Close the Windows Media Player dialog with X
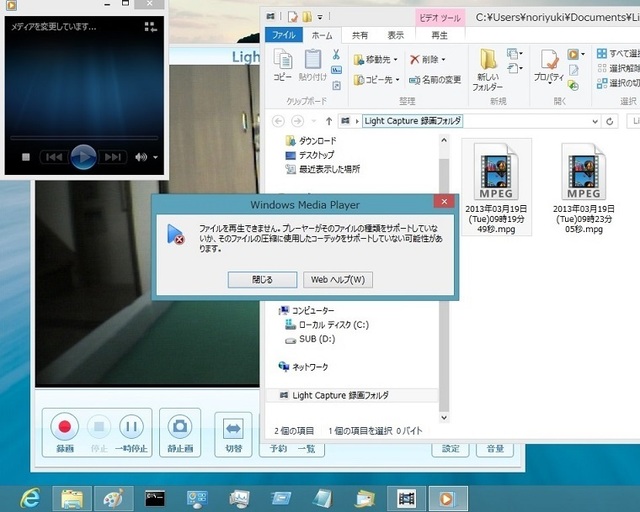 coord(444,201)
